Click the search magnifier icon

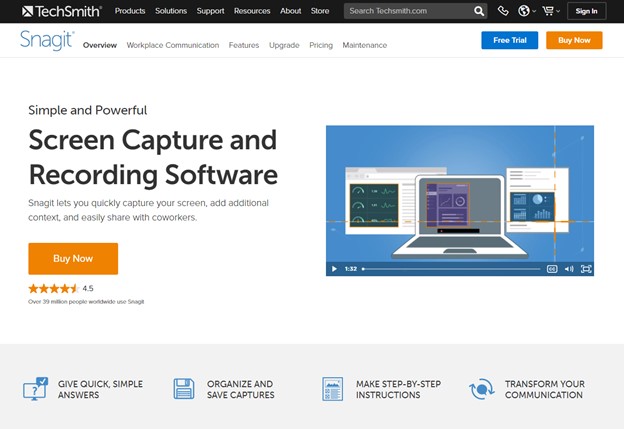[x=479, y=11]
